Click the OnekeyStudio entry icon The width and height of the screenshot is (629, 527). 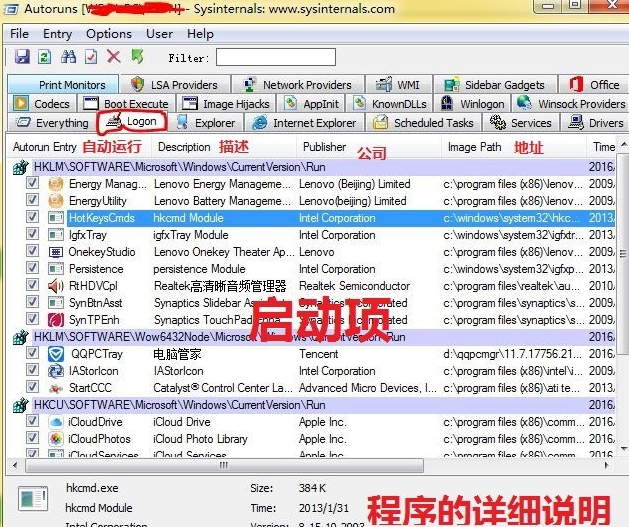[56, 252]
